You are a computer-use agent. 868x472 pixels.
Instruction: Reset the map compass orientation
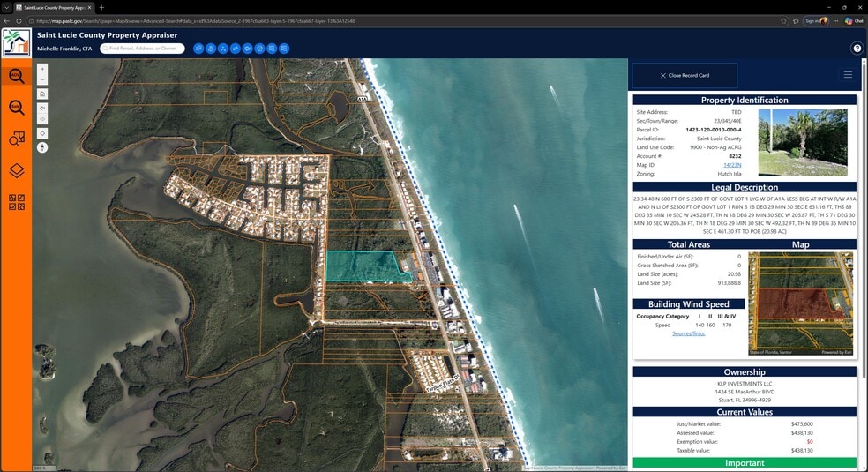click(42, 147)
